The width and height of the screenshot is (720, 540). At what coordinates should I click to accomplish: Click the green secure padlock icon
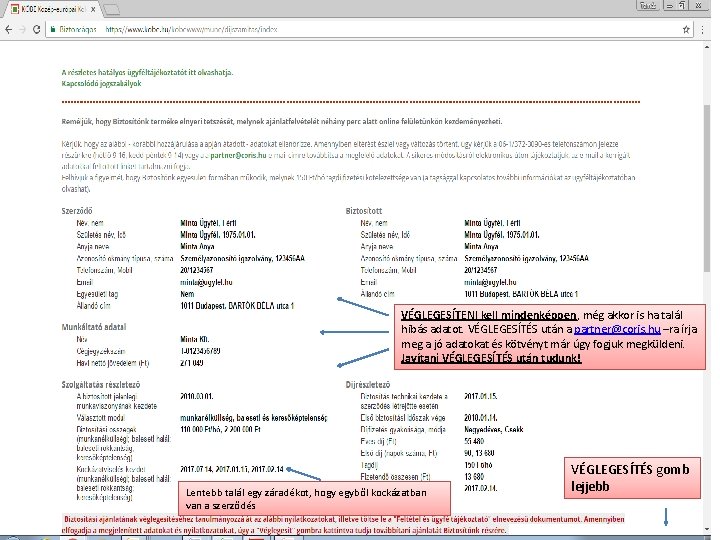[52, 29]
